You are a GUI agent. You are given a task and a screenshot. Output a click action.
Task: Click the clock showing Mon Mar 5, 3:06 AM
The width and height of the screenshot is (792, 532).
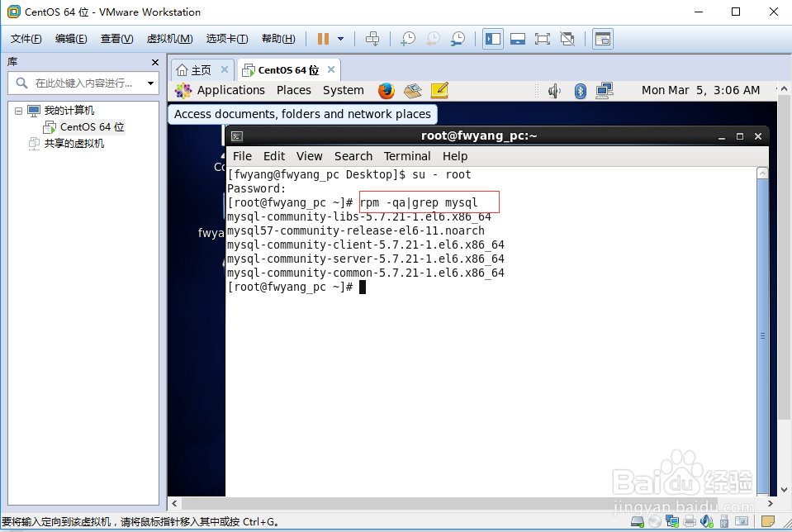700,90
